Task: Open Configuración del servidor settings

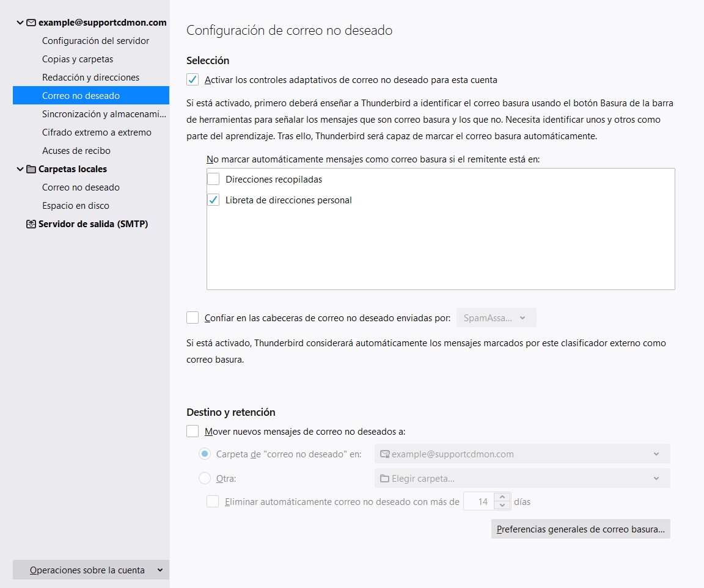Action: tap(95, 41)
